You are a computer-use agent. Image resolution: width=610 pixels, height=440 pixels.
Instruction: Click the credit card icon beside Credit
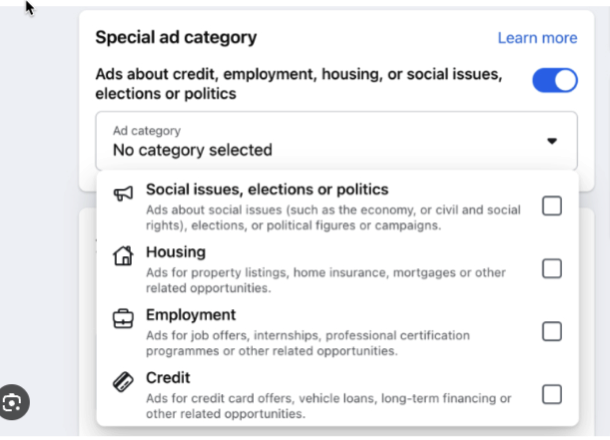point(123,382)
